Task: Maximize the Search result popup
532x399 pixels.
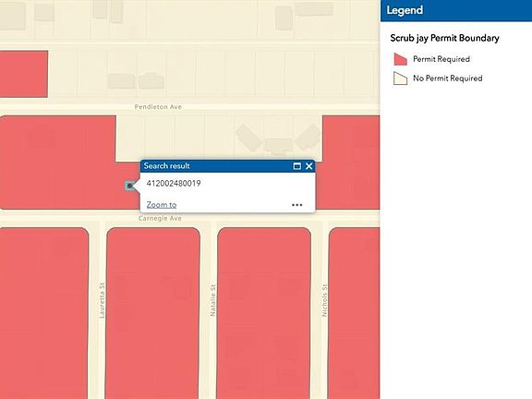Action: pos(296,166)
